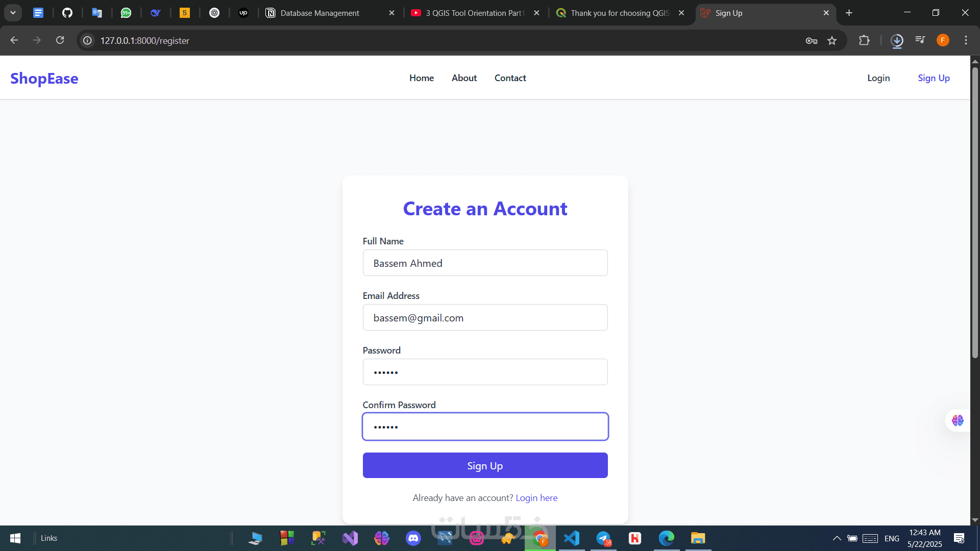Launch Visual Studio Code from taskbar
The image size is (980, 551).
click(x=572, y=538)
